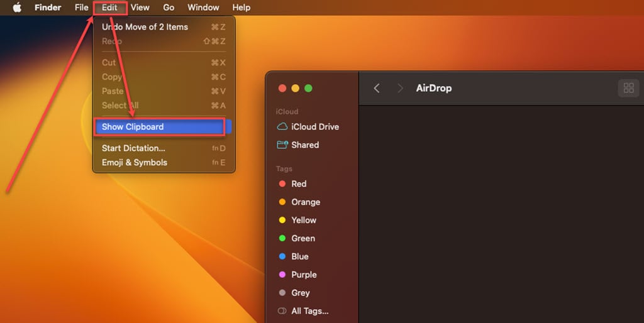Open the Help menu

(241, 8)
